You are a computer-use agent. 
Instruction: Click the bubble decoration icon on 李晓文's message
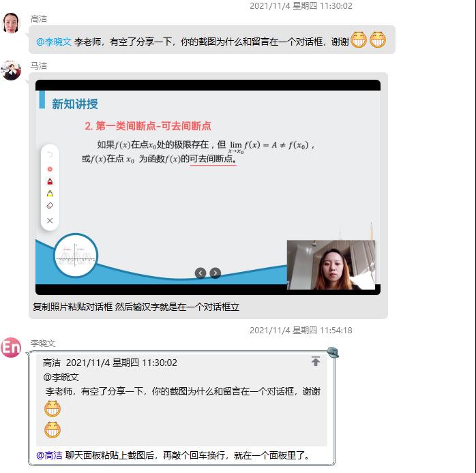pos(333,352)
